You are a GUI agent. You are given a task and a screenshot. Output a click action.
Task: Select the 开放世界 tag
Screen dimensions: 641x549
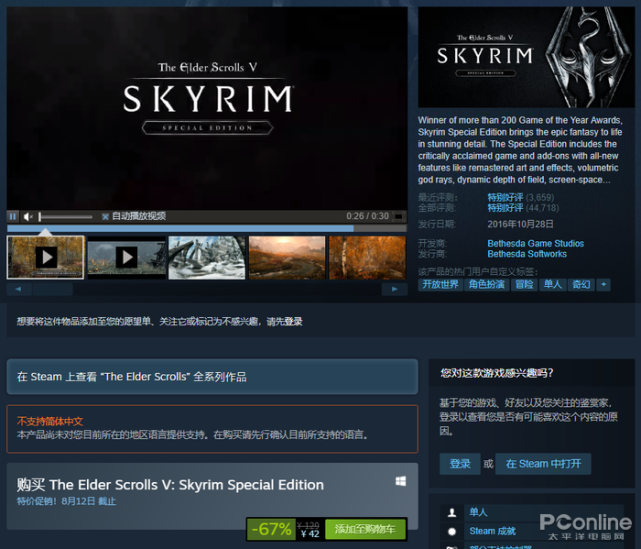[440, 285]
